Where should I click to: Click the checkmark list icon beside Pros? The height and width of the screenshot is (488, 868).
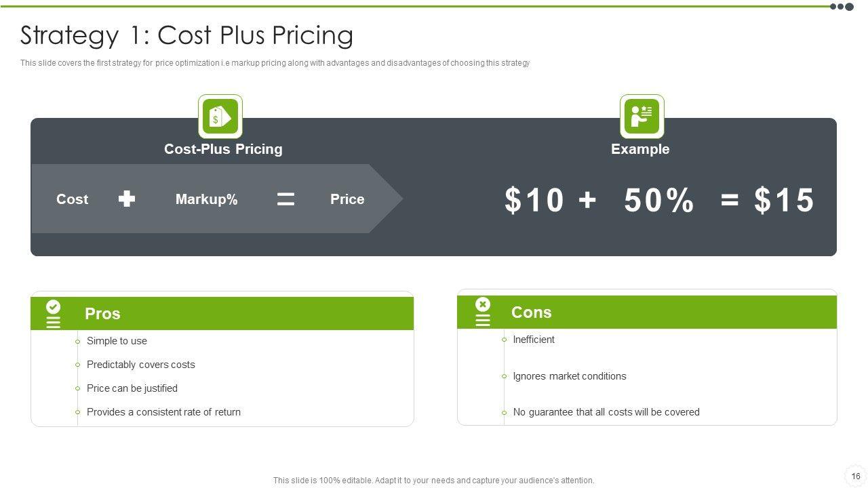pyautogui.click(x=53, y=314)
